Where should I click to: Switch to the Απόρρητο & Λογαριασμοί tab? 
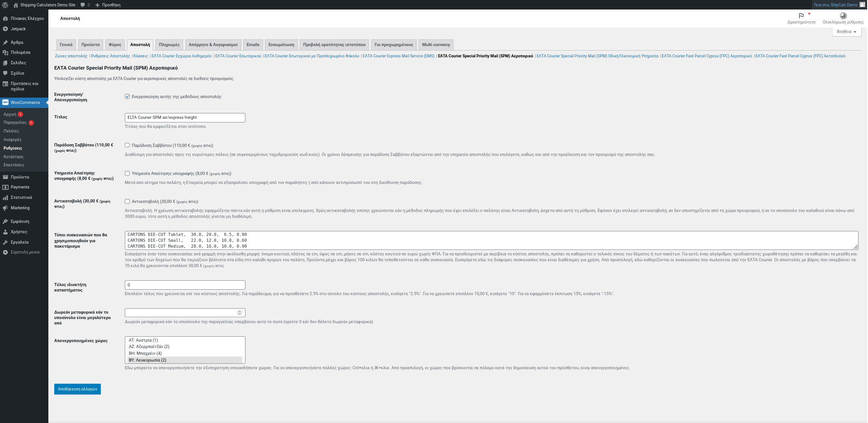213,45
